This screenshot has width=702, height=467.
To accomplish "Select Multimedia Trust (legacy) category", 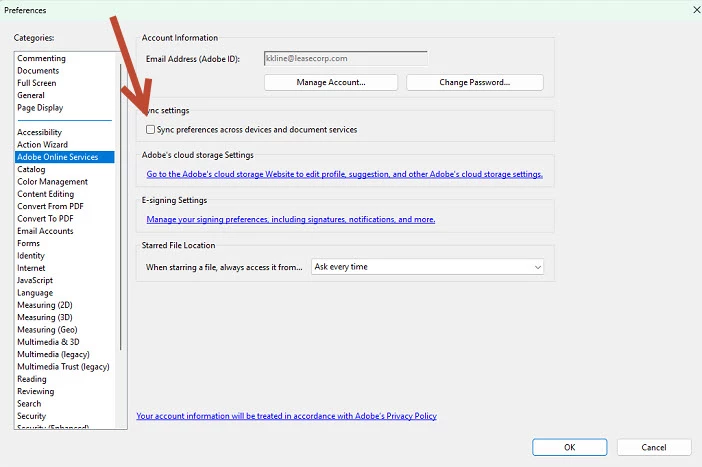I will [x=63, y=367].
